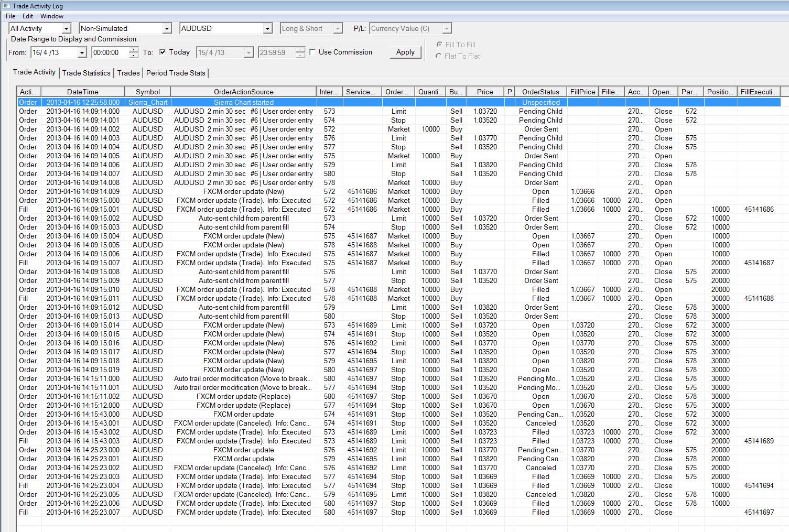The image size is (789, 532).
Task: Select the Sierra Chart started log row
Action: 243,102
